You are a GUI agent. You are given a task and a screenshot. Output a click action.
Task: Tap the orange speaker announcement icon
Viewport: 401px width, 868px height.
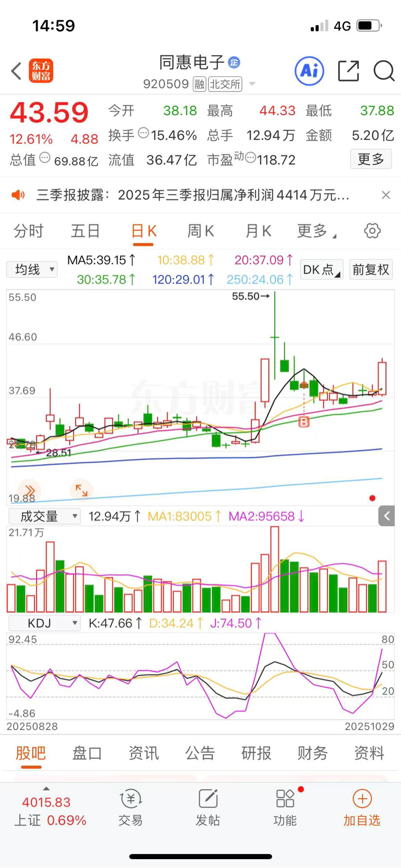(x=18, y=195)
